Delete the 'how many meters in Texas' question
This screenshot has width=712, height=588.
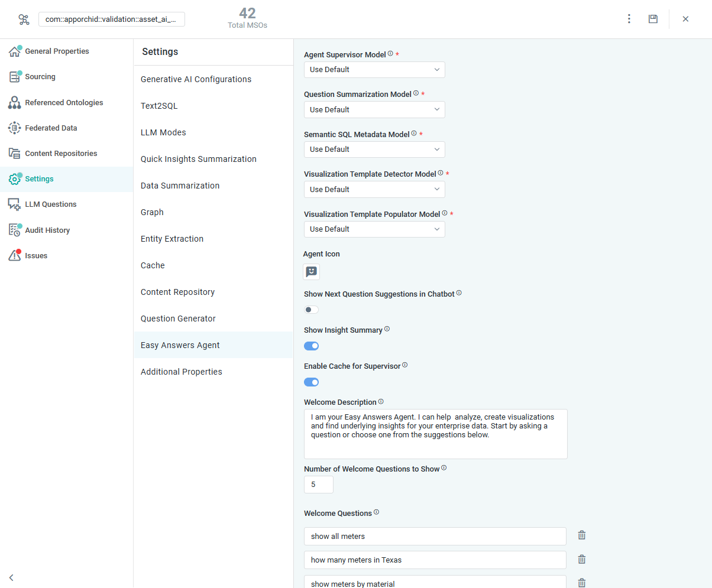click(582, 559)
